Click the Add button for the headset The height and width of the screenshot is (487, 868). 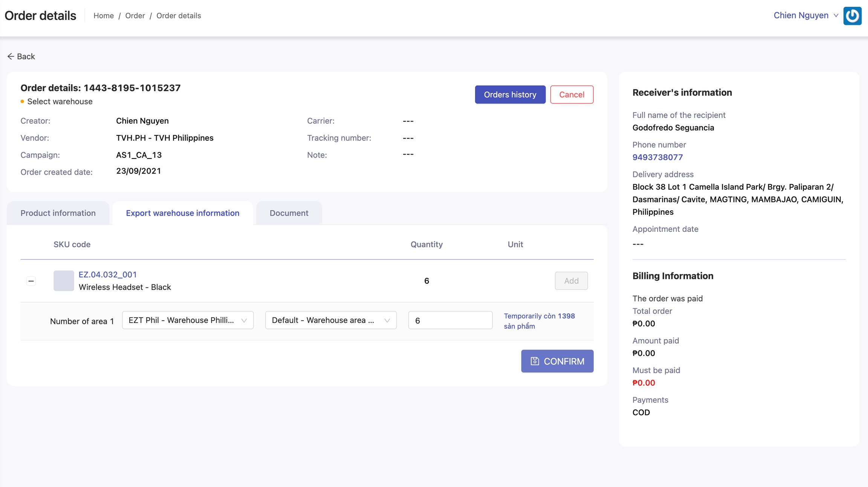(571, 281)
